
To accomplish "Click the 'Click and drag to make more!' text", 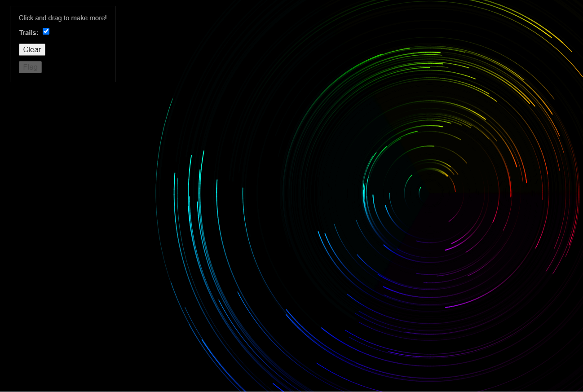I will [x=63, y=18].
